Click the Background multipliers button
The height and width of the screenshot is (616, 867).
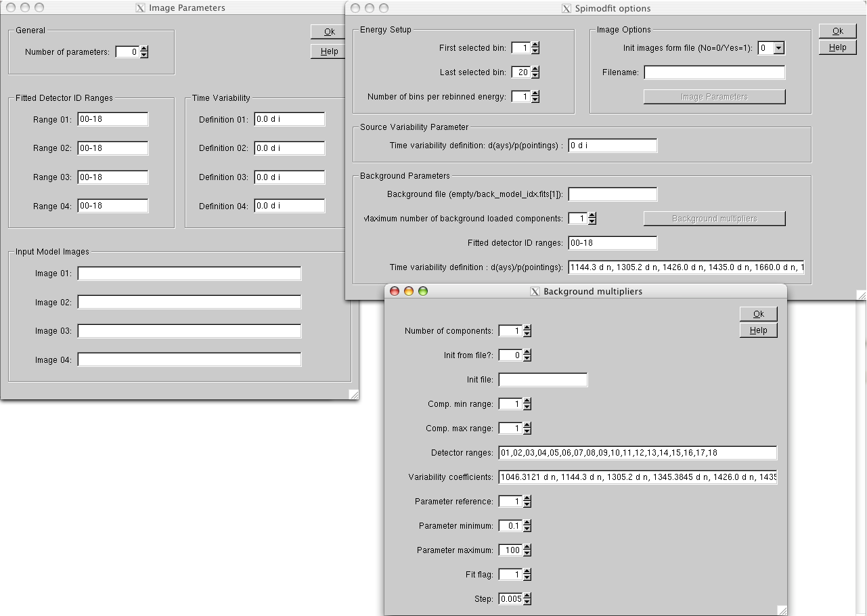click(x=714, y=219)
